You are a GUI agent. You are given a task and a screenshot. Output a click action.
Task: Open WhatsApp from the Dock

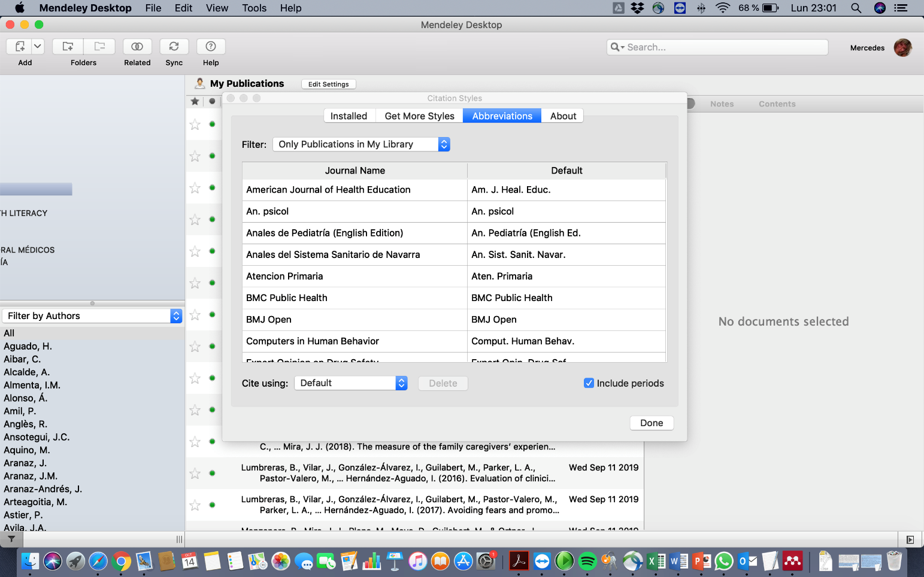724,561
